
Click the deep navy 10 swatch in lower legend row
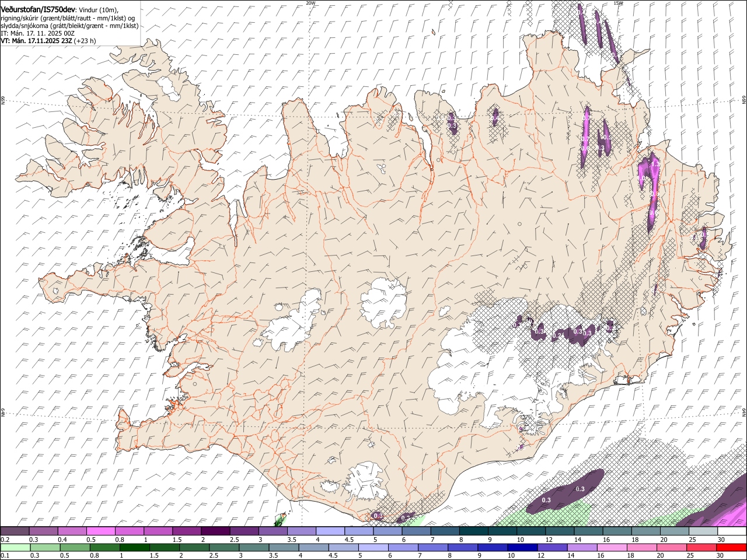[523, 548]
